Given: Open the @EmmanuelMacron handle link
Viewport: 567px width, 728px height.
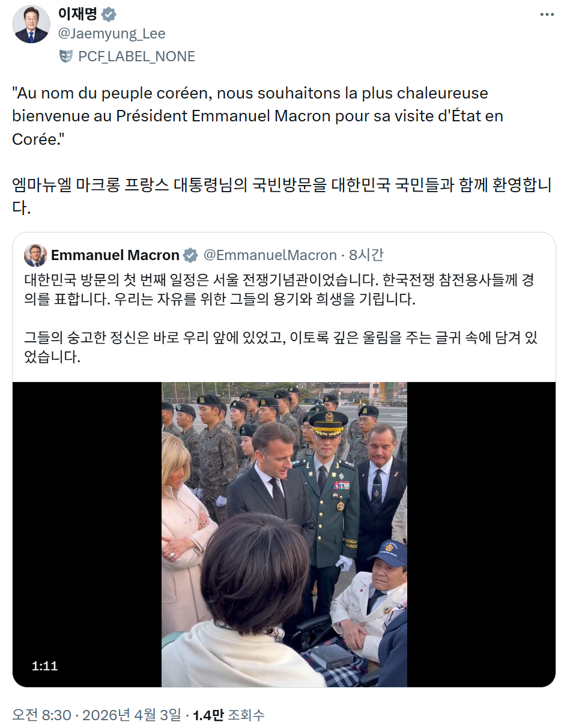Looking at the screenshot, I should (x=270, y=255).
